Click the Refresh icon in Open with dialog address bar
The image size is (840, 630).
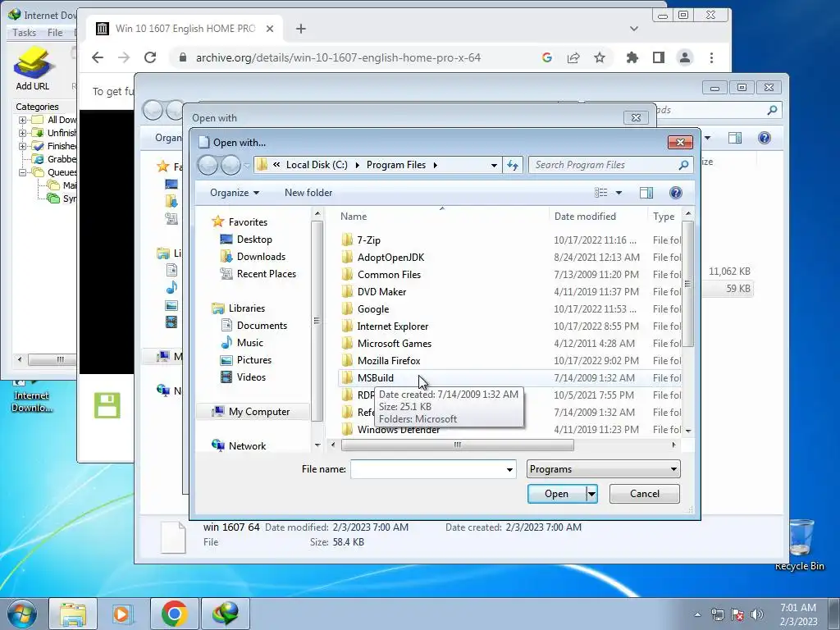point(513,165)
